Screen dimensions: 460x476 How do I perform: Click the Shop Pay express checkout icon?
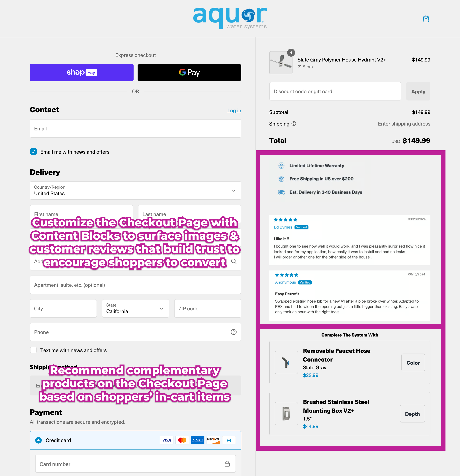pos(82,72)
